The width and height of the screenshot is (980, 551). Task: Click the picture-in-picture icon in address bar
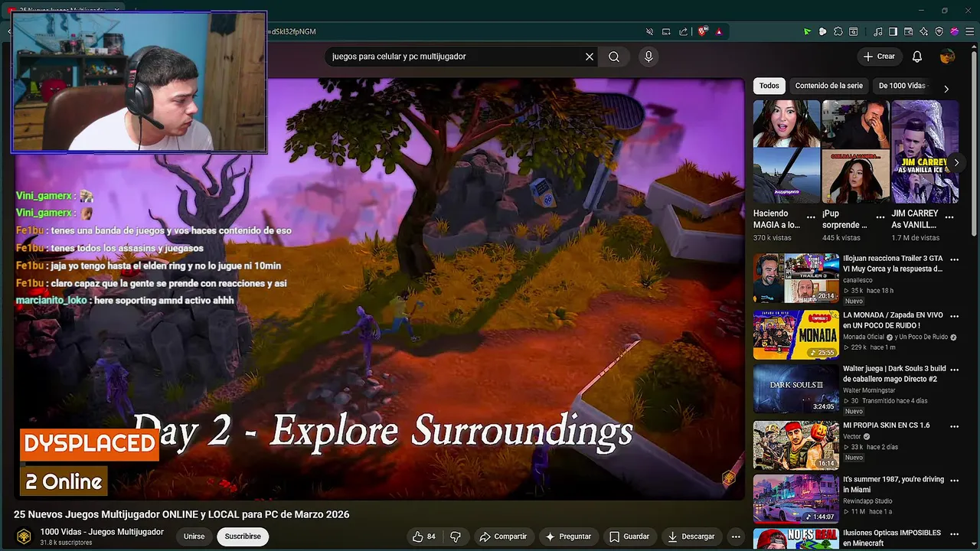(x=666, y=31)
